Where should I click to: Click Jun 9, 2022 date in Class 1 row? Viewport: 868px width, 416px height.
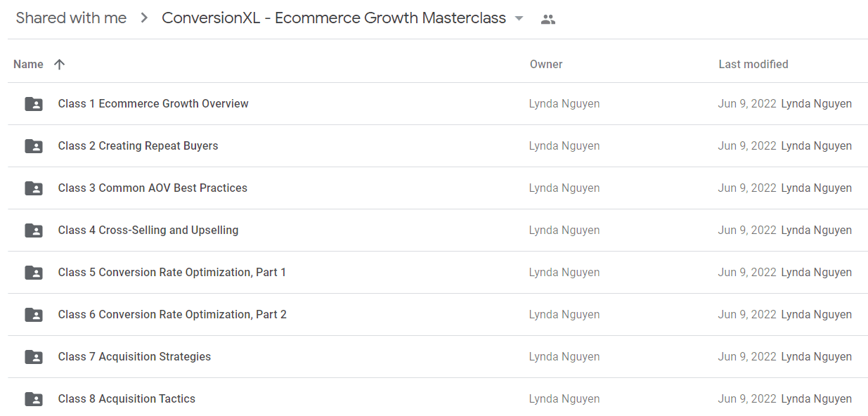747,104
